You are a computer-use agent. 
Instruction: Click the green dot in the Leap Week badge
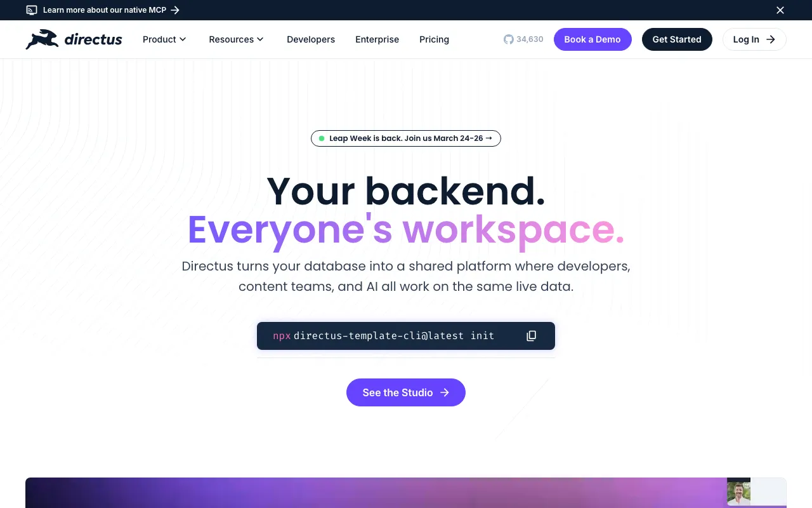[x=322, y=138]
